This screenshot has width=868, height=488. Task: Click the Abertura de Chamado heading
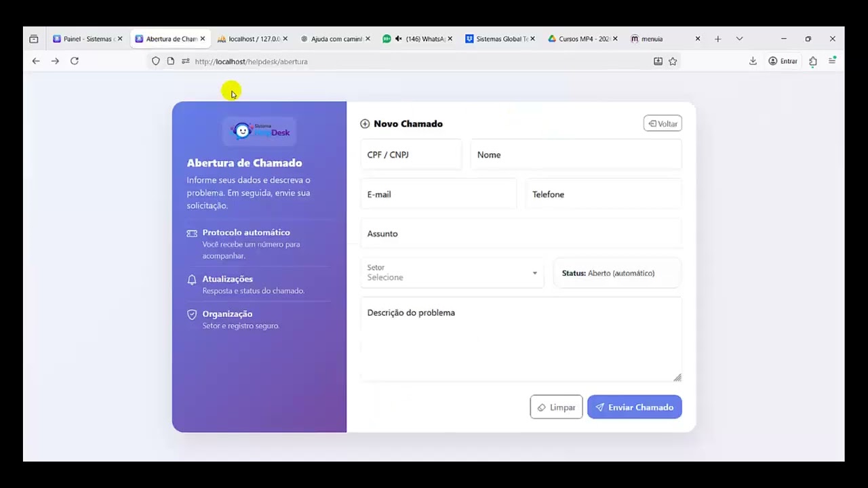[x=245, y=163]
